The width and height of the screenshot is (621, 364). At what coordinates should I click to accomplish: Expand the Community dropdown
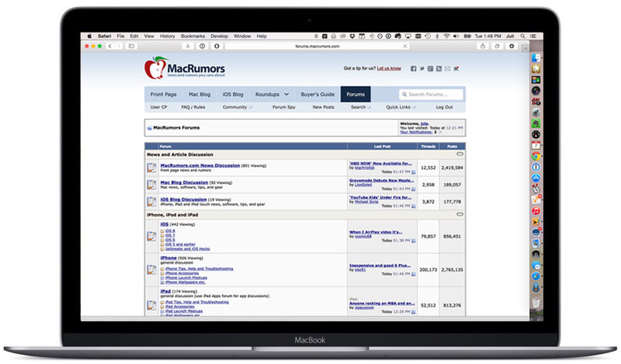coord(236,107)
